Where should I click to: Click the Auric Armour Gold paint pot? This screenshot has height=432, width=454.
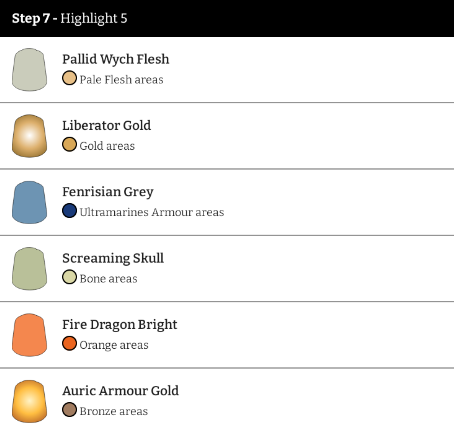tap(29, 401)
